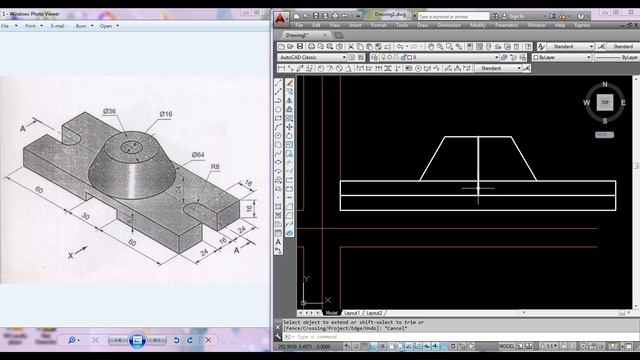Go to next image in Photo Viewer
640x360 pixels.
coord(156,340)
